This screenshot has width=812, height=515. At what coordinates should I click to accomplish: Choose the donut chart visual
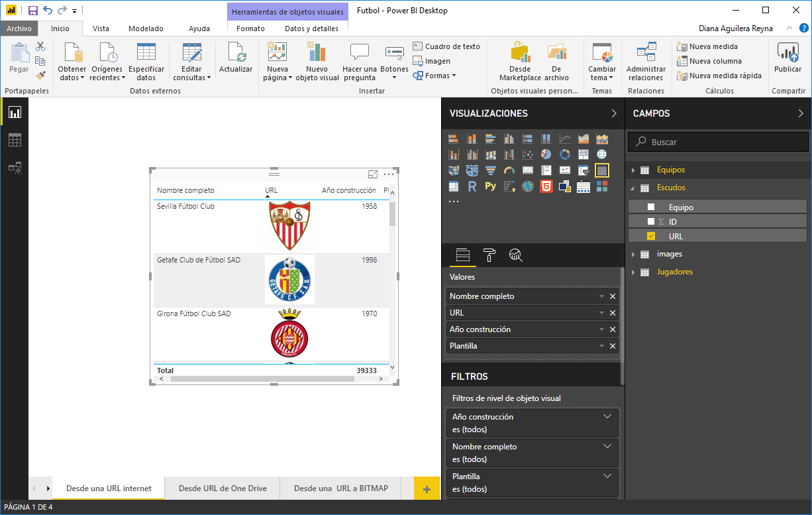[x=565, y=154]
